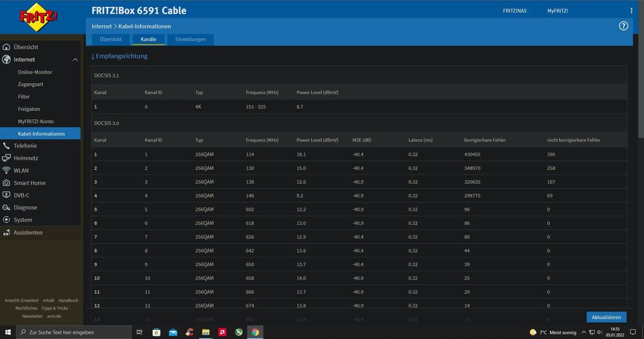The width and height of the screenshot is (644, 339).
Task: Click the 4K type cell
Action: [x=198, y=107]
